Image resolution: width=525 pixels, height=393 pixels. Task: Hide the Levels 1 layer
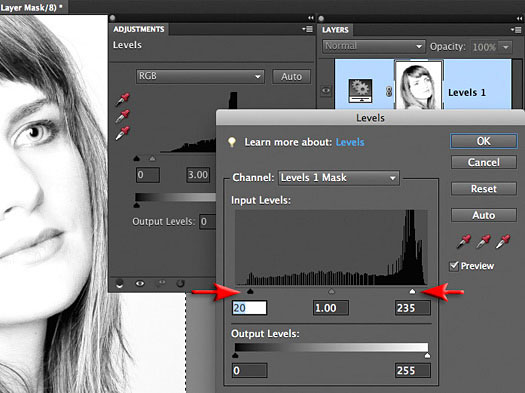pyautogui.click(x=326, y=91)
